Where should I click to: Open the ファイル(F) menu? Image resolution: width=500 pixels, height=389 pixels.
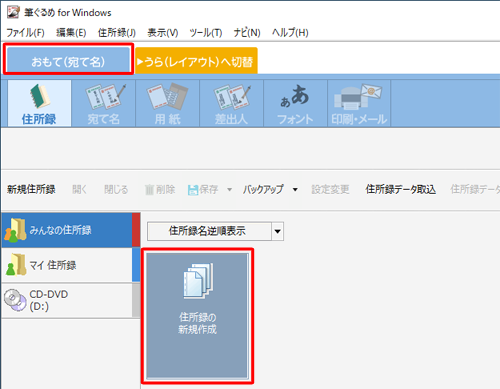pyautogui.click(x=25, y=33)
